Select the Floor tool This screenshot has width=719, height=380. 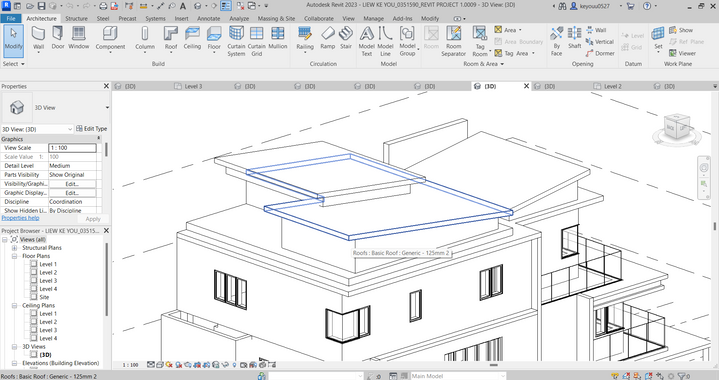[x=214, y=39]
